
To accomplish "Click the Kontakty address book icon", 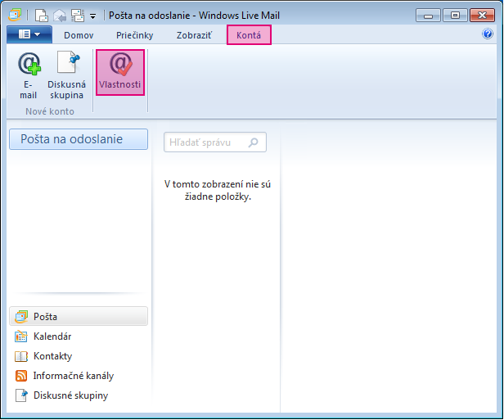I will pos(21,356).
